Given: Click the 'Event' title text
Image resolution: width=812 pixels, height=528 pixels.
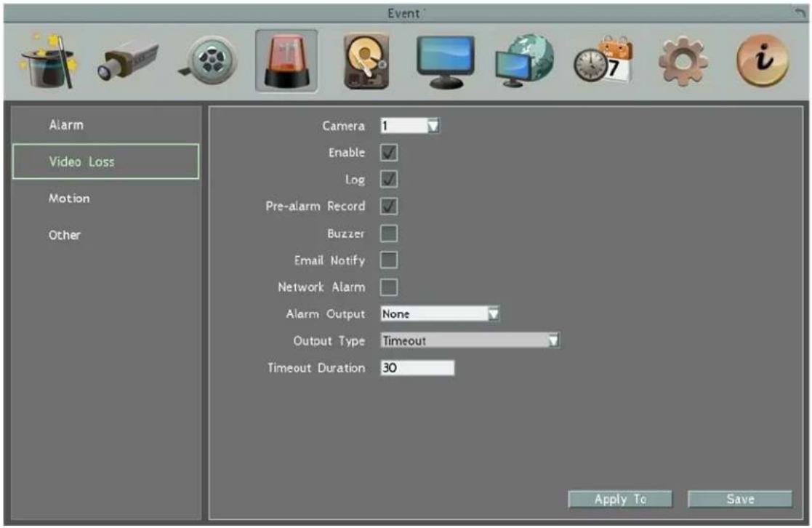Looking at the screenshot, I should click(404, 13).
